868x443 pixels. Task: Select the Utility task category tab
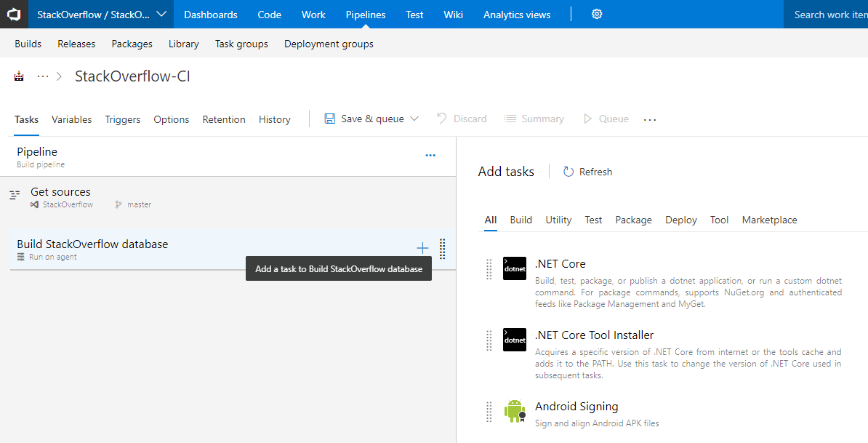(558, 220)
